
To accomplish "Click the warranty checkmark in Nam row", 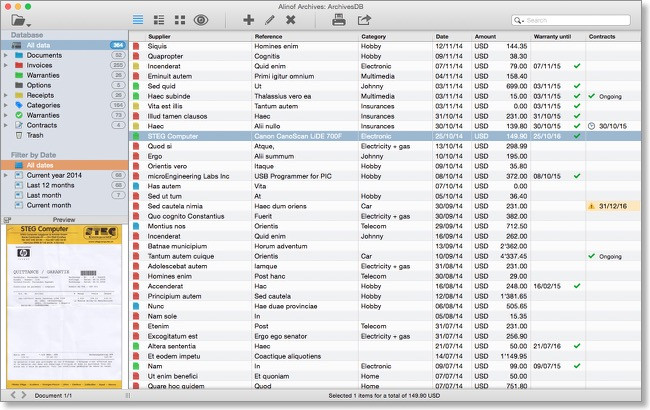I will [x=577, y=366].
